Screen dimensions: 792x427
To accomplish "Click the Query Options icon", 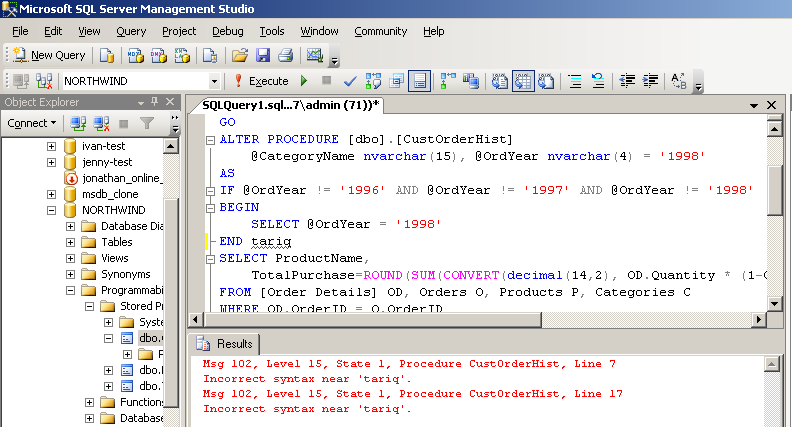I will (x=397, y=81).
